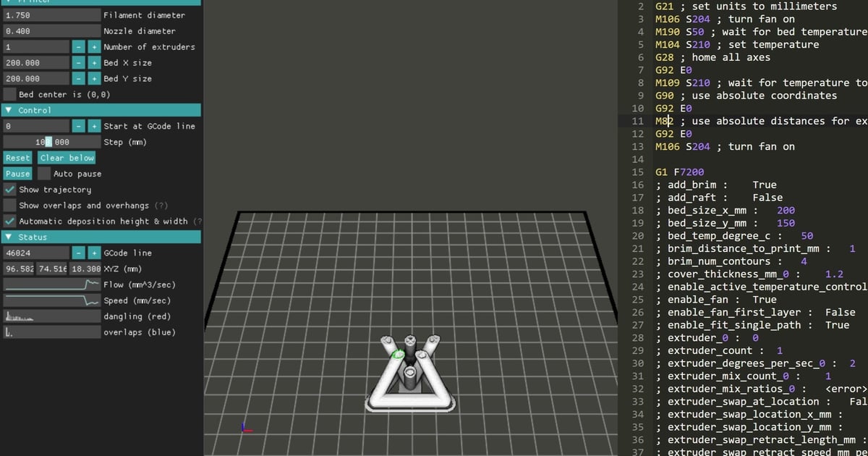The height and width of the screenshot is (456, 868).
Task: Decrease the number of extruders with minus
Action: point(79,47)
